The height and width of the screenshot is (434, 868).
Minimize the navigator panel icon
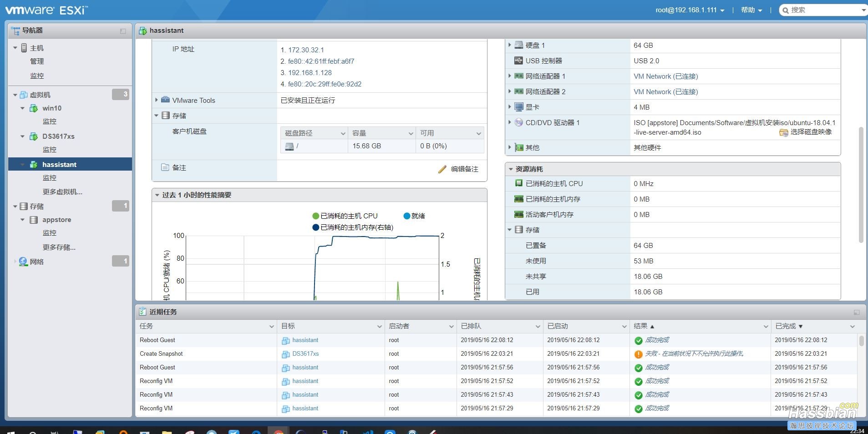coord(123,31)
